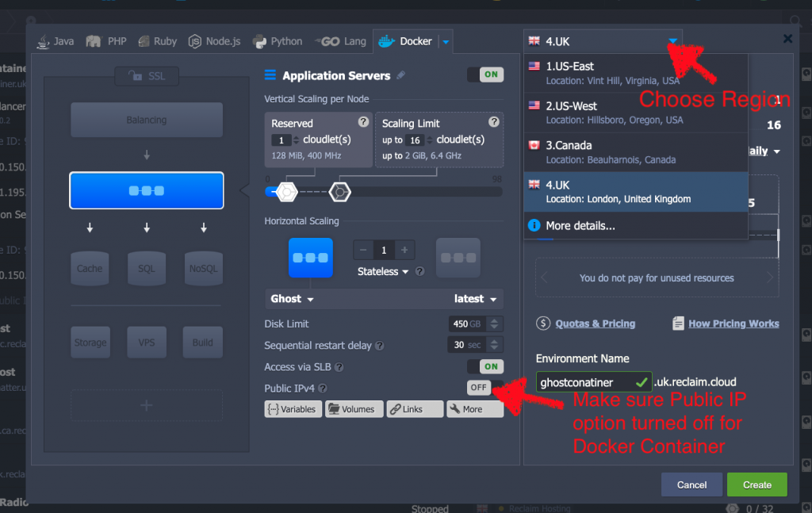Open the Variables settings
The image size is (812, 513).
coord(293,409)
